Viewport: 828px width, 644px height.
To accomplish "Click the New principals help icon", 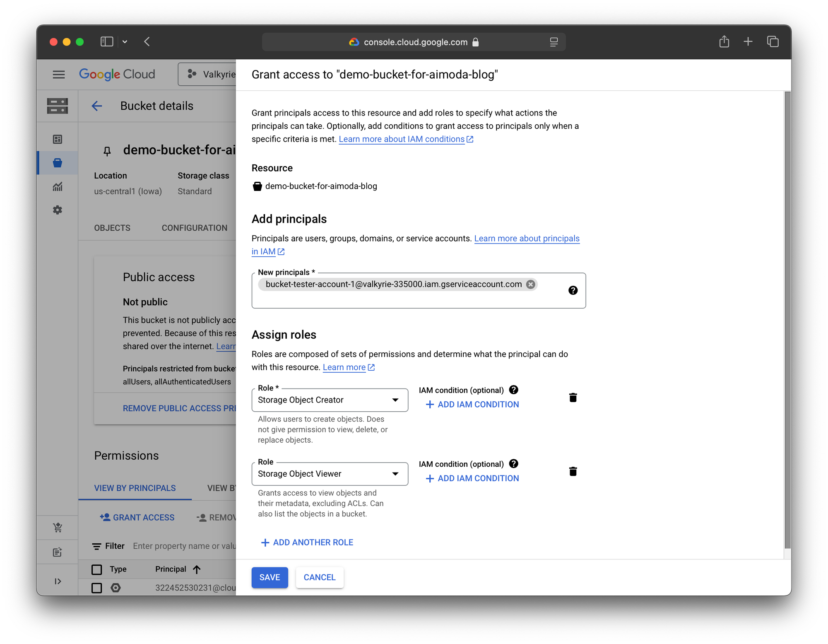I will click(573, 290).
